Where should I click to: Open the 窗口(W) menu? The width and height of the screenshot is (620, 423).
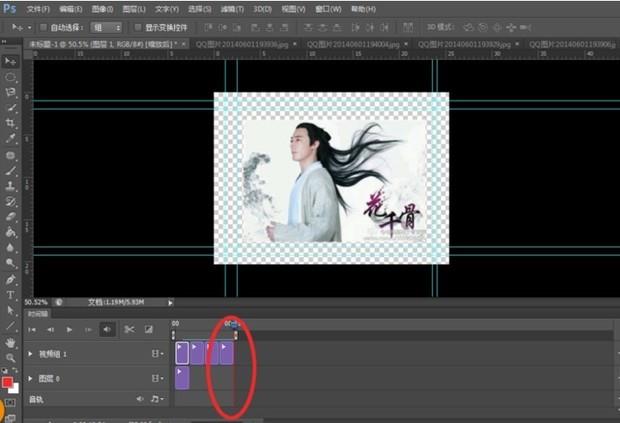point(328,9)
